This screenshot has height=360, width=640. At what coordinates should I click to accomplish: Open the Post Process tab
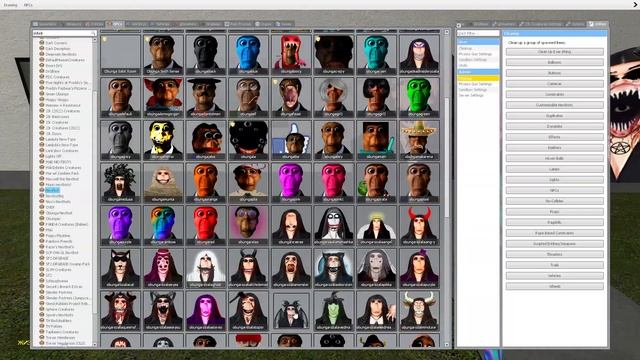pyautogui.click(x=238, y=24)
